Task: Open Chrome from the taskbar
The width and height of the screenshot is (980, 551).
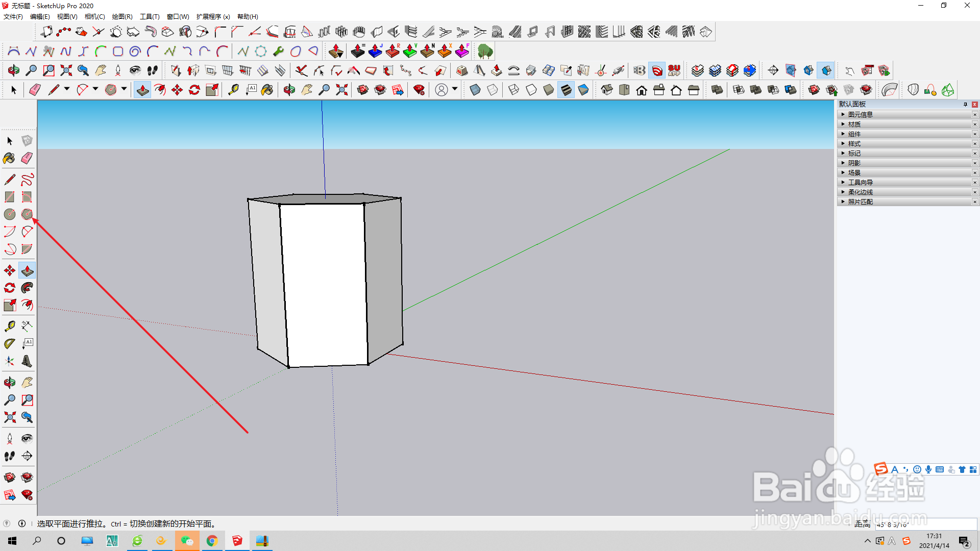Action: 212,541
